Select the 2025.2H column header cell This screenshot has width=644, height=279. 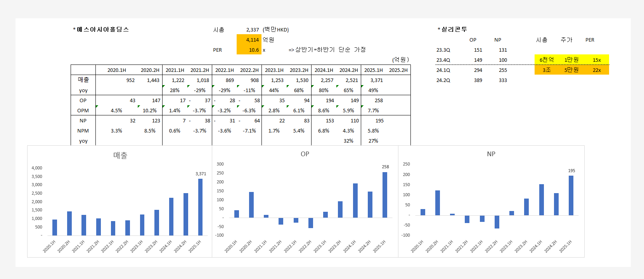[398, 70]
